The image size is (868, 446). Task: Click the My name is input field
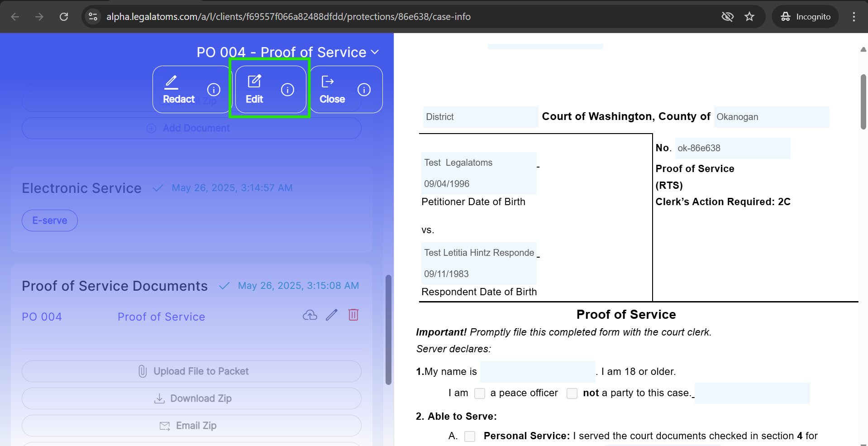point(538,372)
